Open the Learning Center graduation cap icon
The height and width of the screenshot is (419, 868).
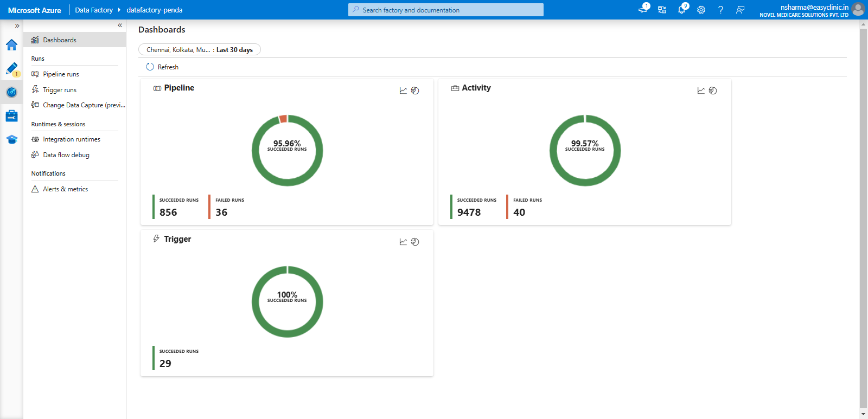pyautogui.click(x=11, y=139)
